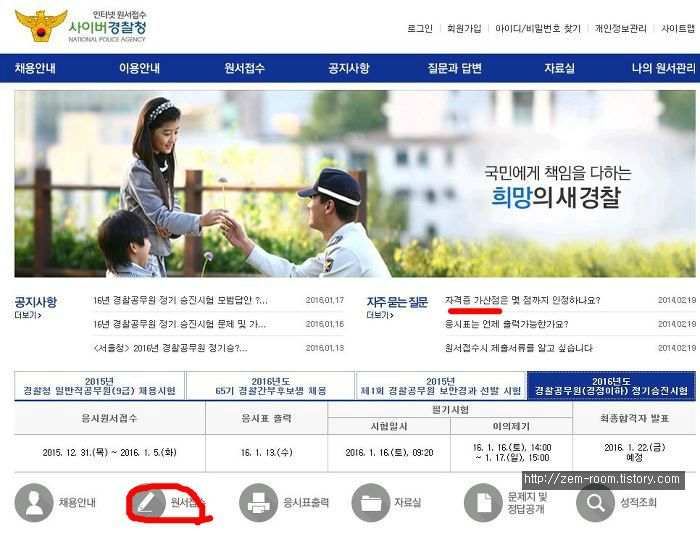
Task: Click the 사이버경찰청 eagle logo
Action: point(41,26)
